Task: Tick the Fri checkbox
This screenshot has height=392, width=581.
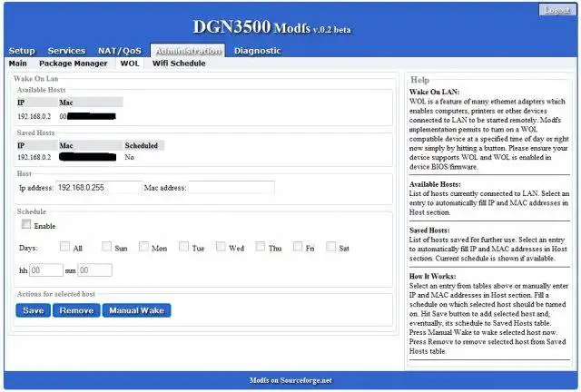Action: point(297,247)
